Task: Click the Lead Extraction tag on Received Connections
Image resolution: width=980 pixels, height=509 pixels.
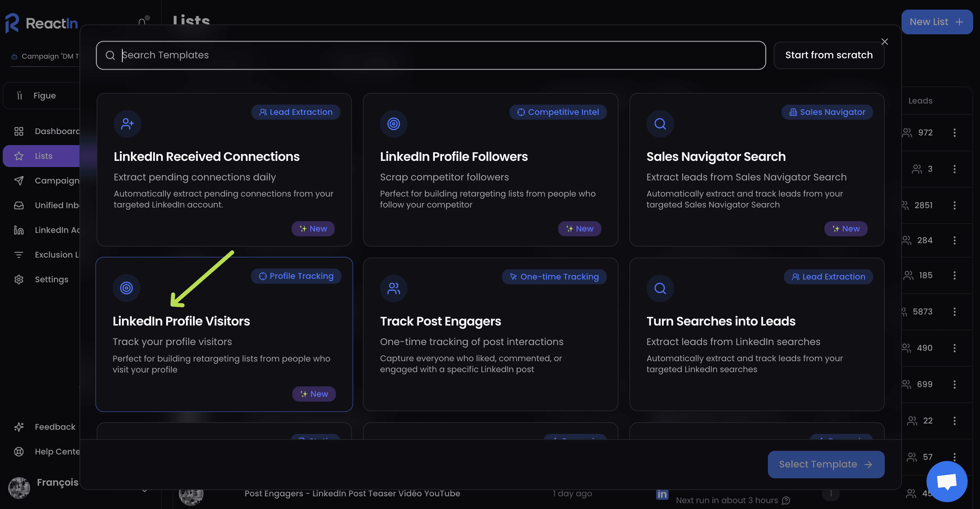Action: [296, 112]
